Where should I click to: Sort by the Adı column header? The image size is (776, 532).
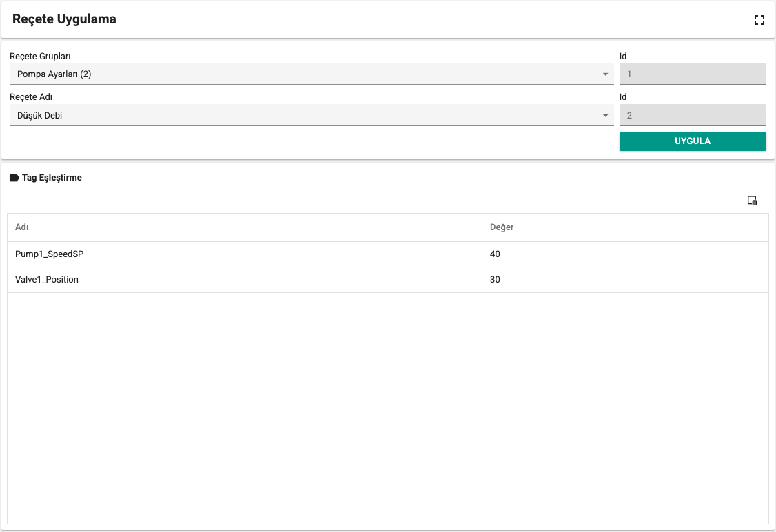pyautogui.click(x=22, y=227)
